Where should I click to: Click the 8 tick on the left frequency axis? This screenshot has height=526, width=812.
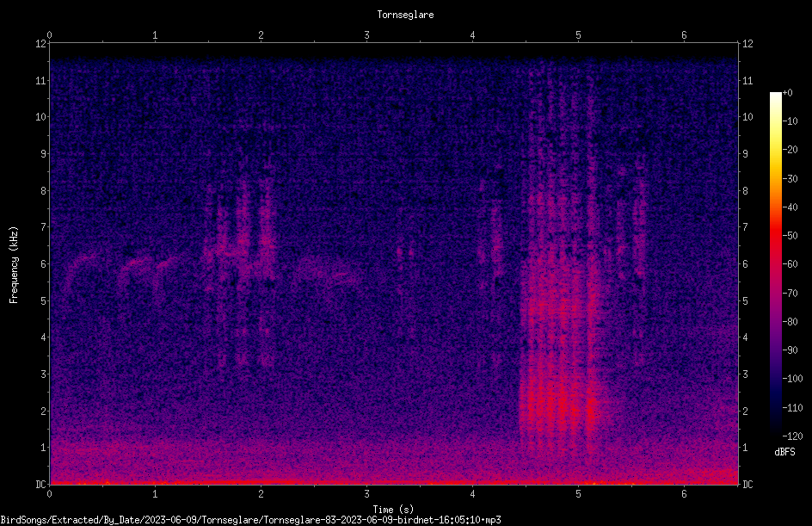point(44,191)
